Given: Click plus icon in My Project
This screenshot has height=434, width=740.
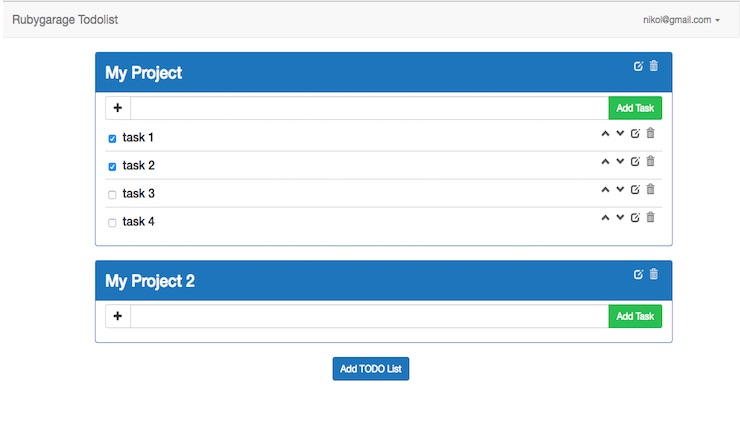Looking at the screenshot, I should 118,108.
